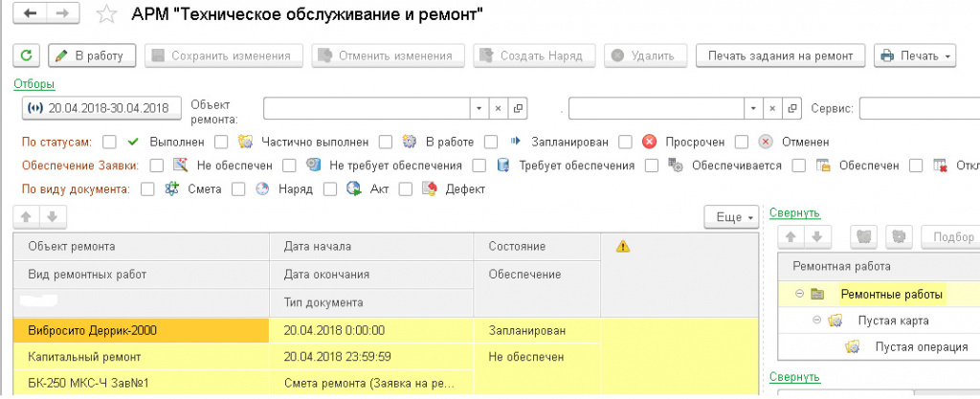The width and height of the screenshot is (980, 399).
Task: Click the back navigation arrow
Action: point(33,14)
